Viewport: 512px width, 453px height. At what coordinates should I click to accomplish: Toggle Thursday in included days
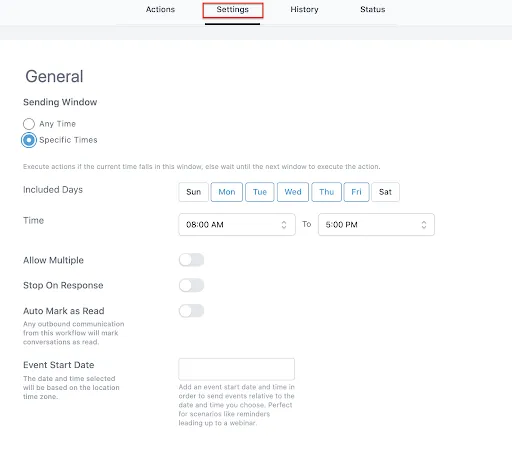(326, 192)
